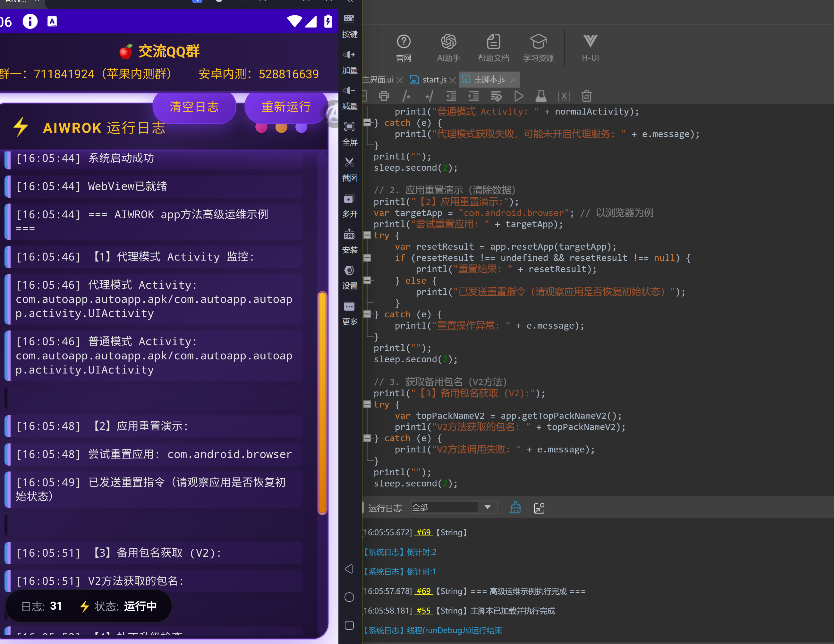The width and height of the screenshot is (834, 644).
Task: Click the orange log scrollbar thumb
Action: click(x=322, y=403)
